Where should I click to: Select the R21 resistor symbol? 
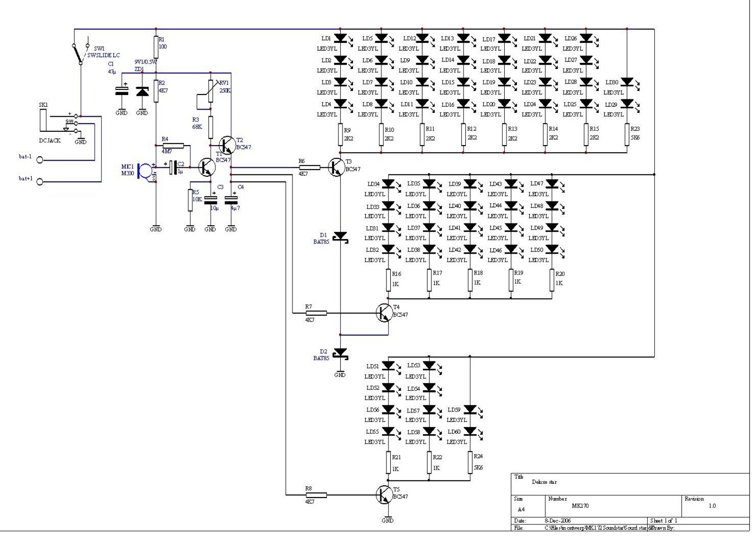coord(388,463)
